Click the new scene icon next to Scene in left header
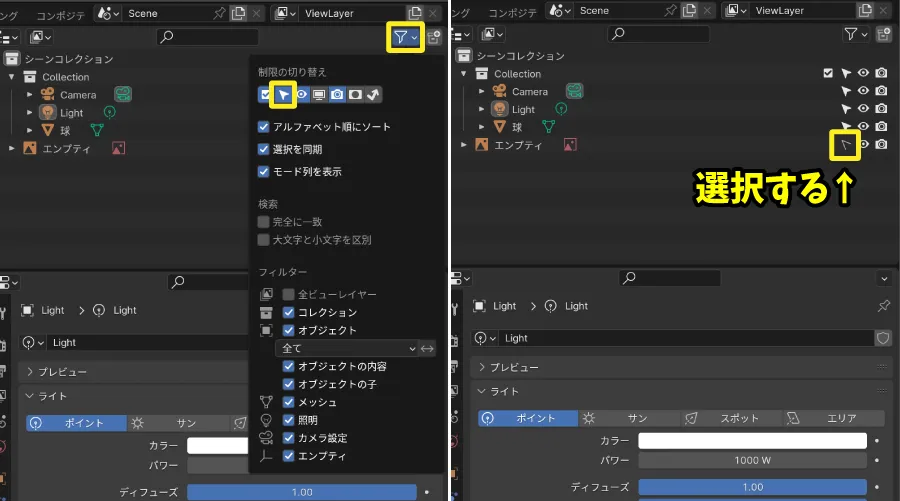The width and height of the screenshot is (900, 501). point(238,13)
